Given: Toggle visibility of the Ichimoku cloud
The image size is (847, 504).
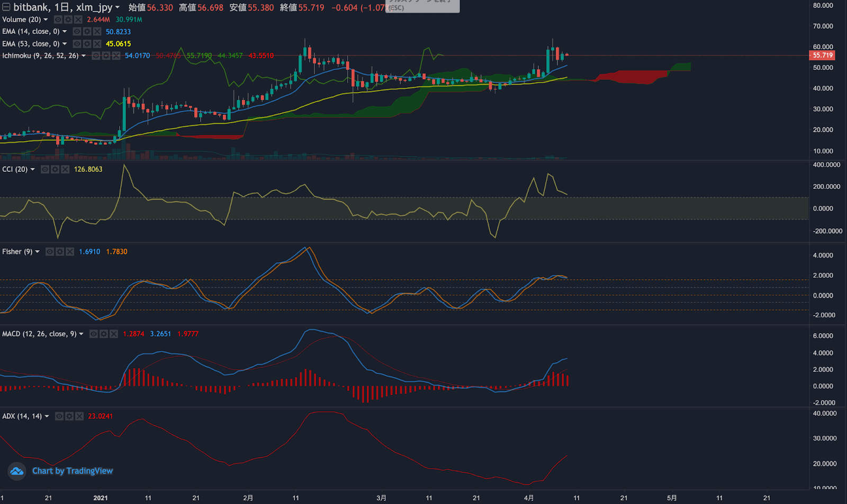Looking at the screenshot, I should [x=95, y=55].
